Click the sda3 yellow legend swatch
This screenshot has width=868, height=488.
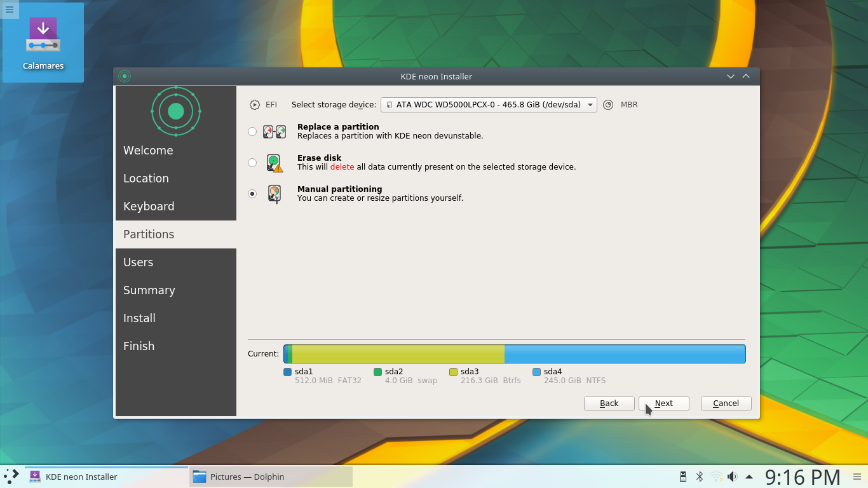coord(454,372)
